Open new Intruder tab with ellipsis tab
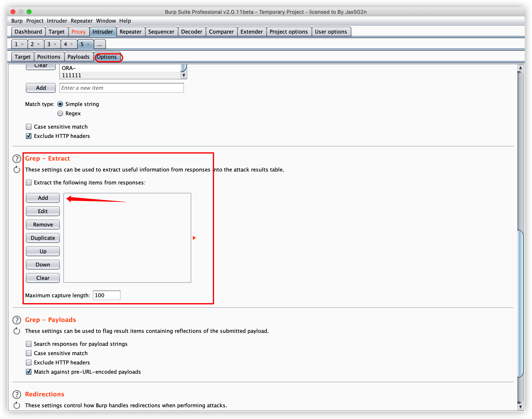The width and height of the screenshot is (532, 419). 99,44
